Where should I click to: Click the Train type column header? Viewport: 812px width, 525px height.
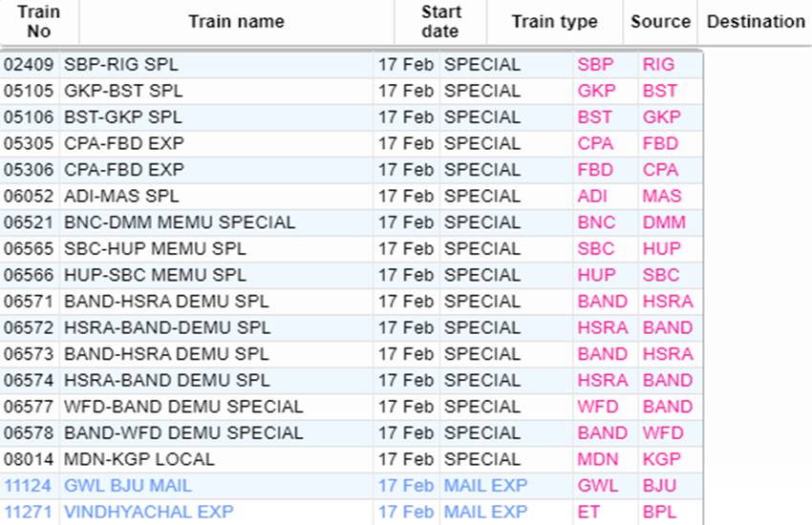pyautogui.click(x=555, y=22)
